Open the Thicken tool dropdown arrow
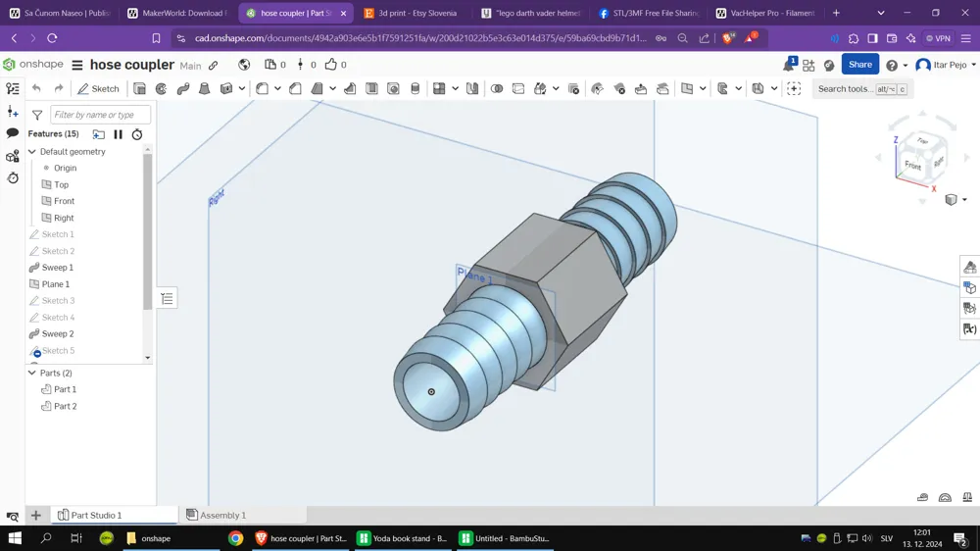Viewport: 980px width, 551px height. pyautogui.click(x=242, y=89)
